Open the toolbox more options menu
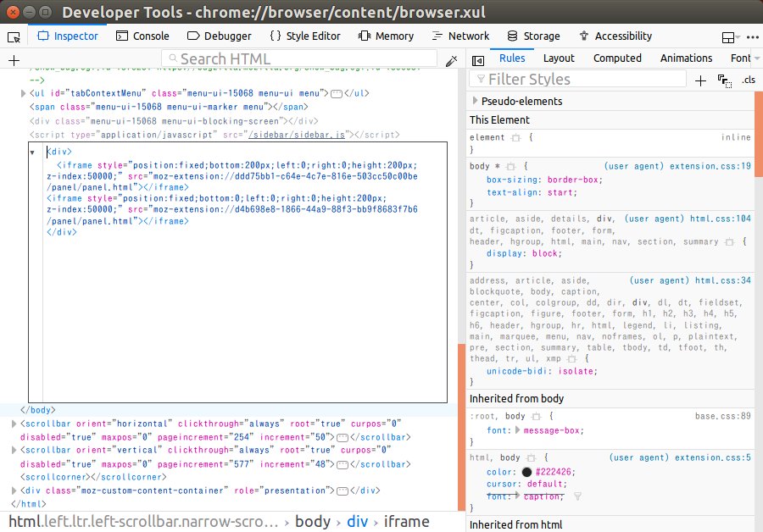This screenshot has height=532, width=763. [752, 37]
